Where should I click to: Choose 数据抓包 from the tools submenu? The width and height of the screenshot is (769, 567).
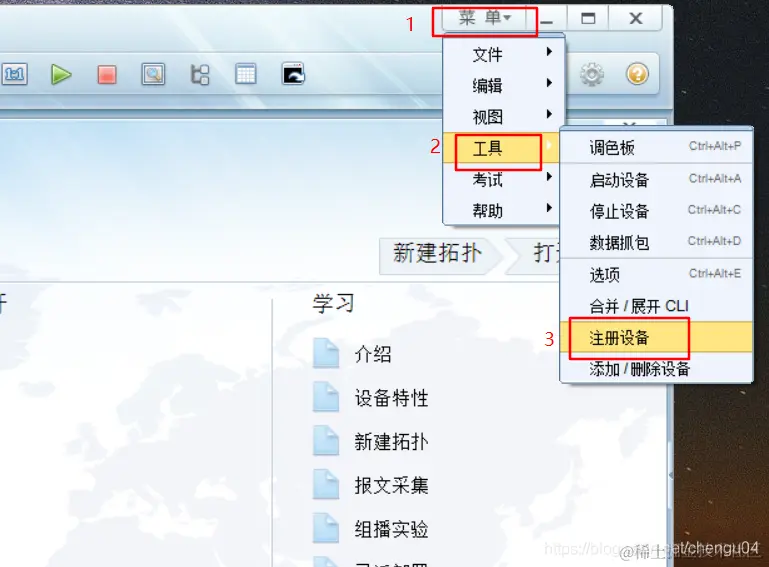point(656,242)
